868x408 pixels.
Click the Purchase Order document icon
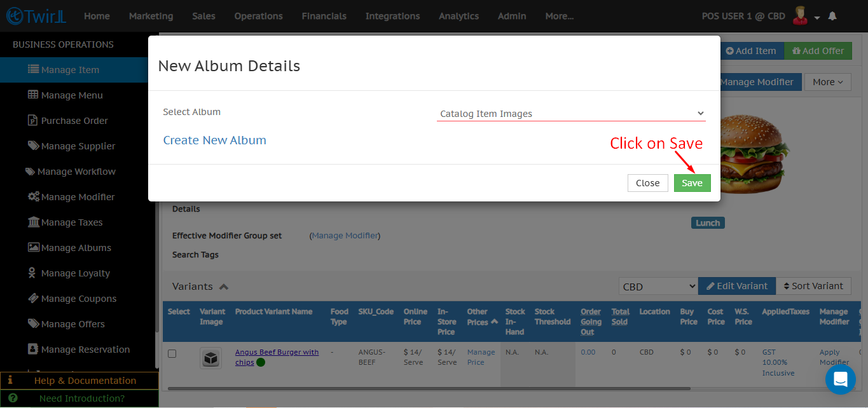[x=33, y=121]
